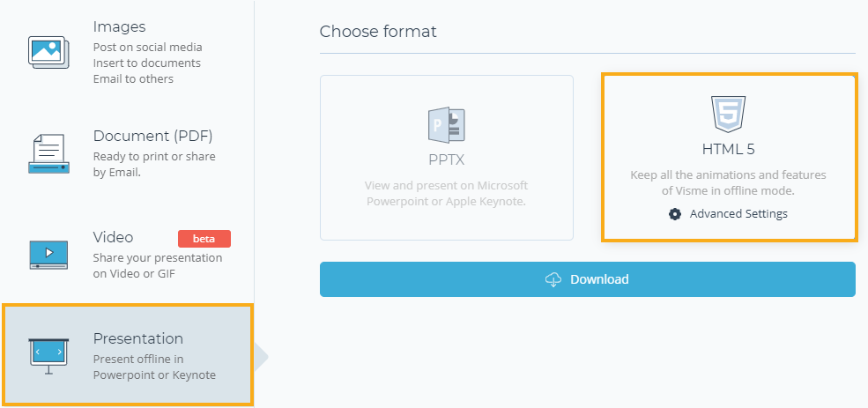Click the cloud download icon
The height and width of the screenshot is (408, 868).
pyautogui.click(x=553, y=279)
